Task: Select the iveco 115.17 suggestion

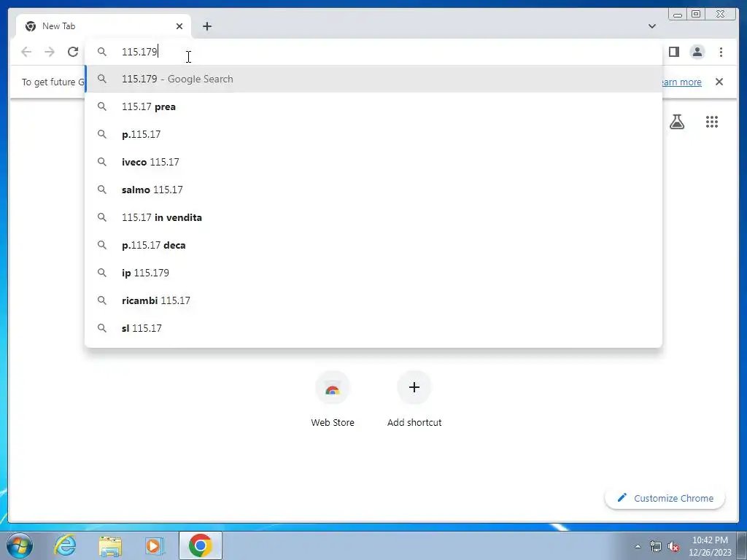Action: (373, 162)
